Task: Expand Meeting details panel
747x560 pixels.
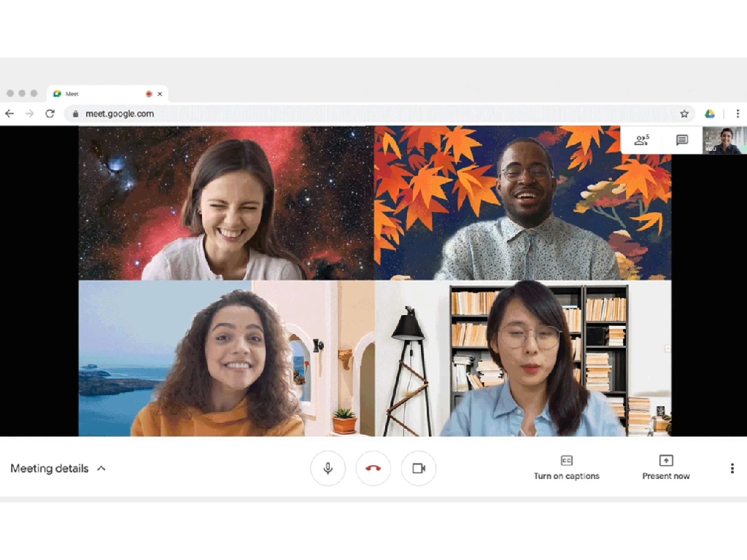Action: click(x=58, y=468)
